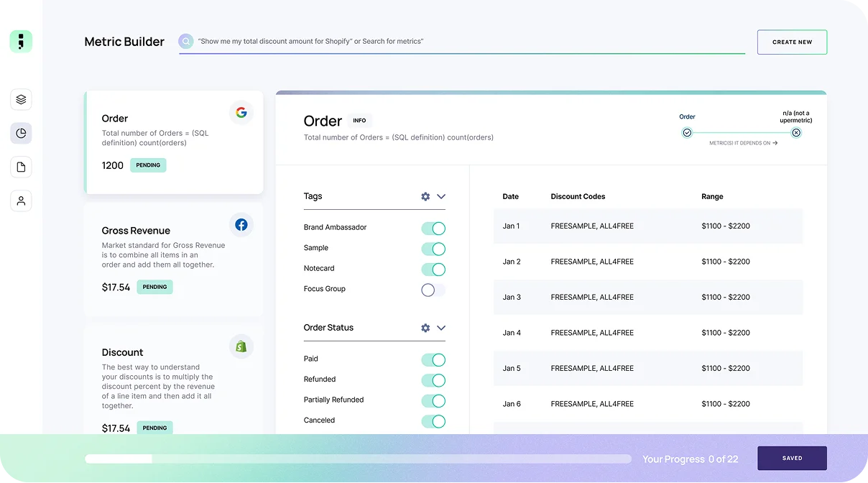The image size is (868, 483).
Task: Select the Gross Revenue metric card
Action: click(172, 259)
